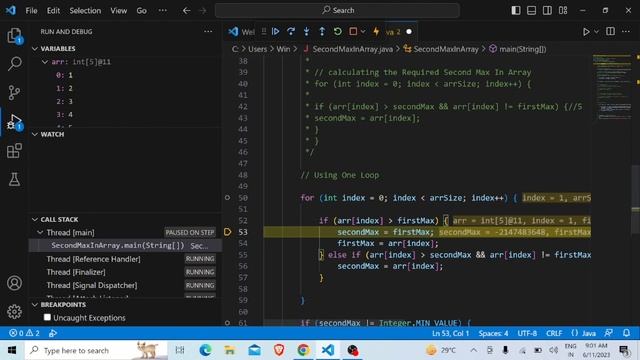Click Step Into in the debug toolbar
640x360 pixels.
point(307,31)
